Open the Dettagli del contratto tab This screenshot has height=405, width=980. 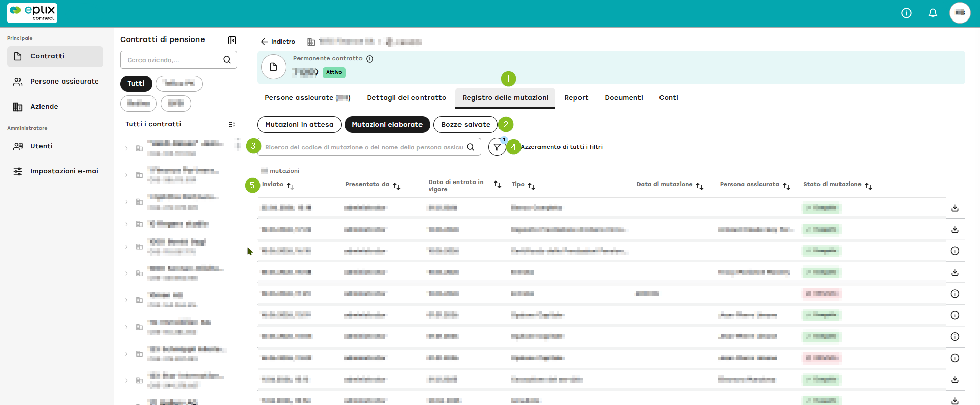click(407, 98)
